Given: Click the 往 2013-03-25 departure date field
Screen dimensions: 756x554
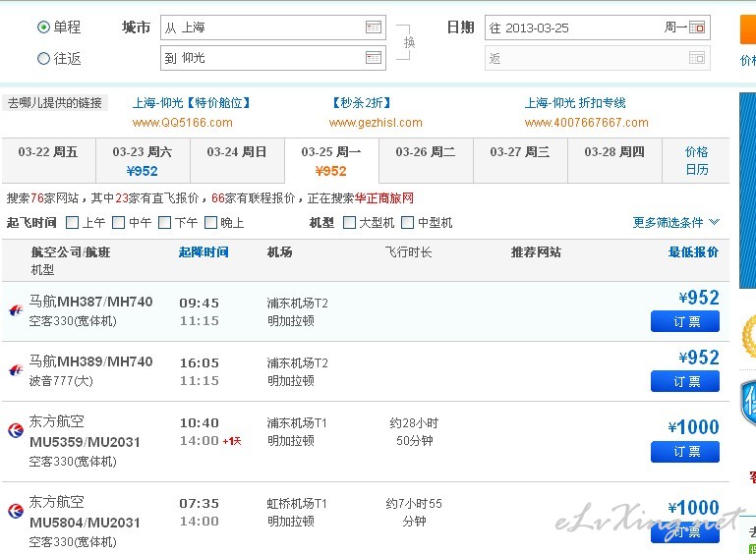Looking at the screenshot, I should [x=598, y=28].
